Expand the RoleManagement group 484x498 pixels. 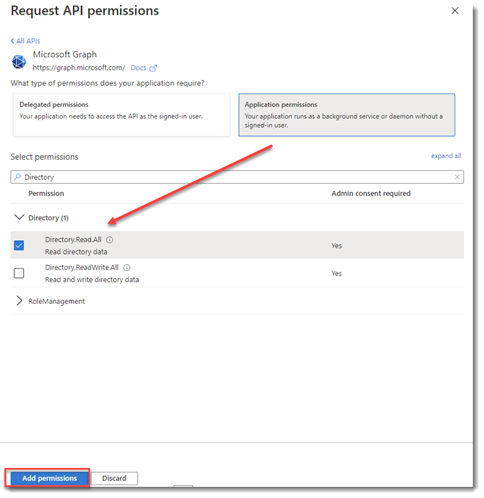(19, 301)
